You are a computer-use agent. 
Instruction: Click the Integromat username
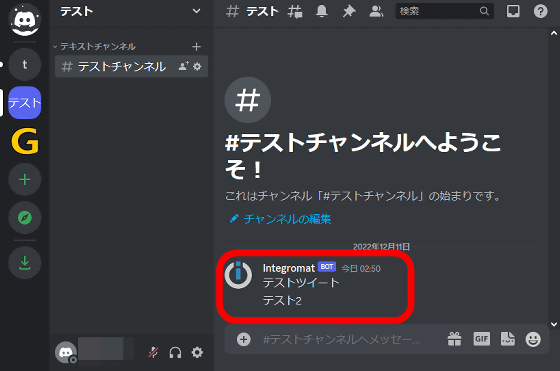289,268
